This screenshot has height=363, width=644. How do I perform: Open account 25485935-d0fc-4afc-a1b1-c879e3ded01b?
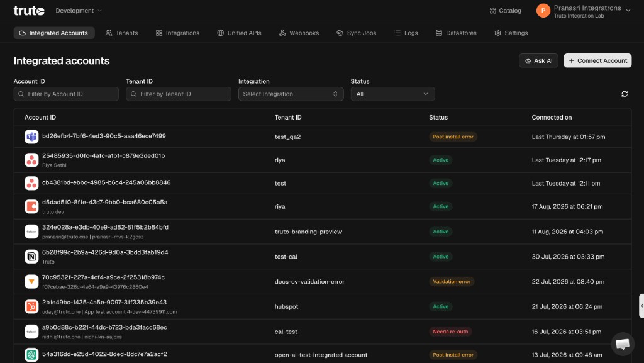click(104, 155)
